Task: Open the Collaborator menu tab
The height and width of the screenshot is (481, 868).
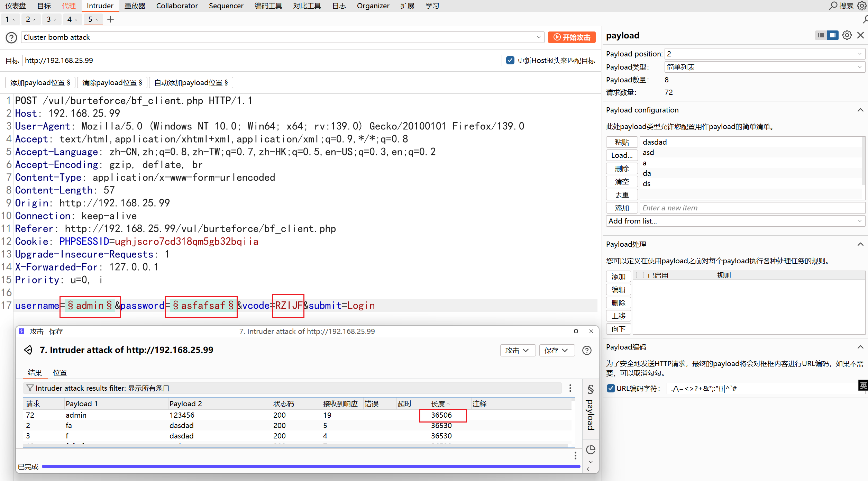Action: click(177, 6)
